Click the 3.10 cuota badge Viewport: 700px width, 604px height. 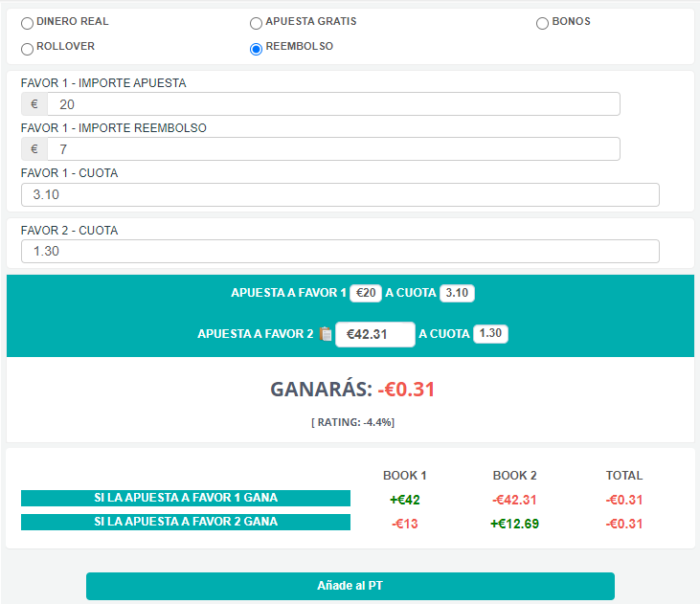click(x=457, y=293)
